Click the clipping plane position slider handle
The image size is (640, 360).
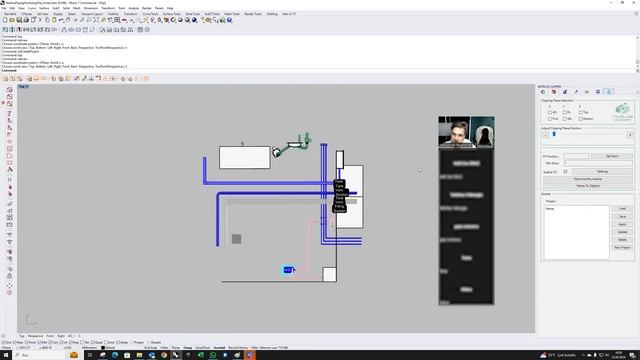[554, 134]
